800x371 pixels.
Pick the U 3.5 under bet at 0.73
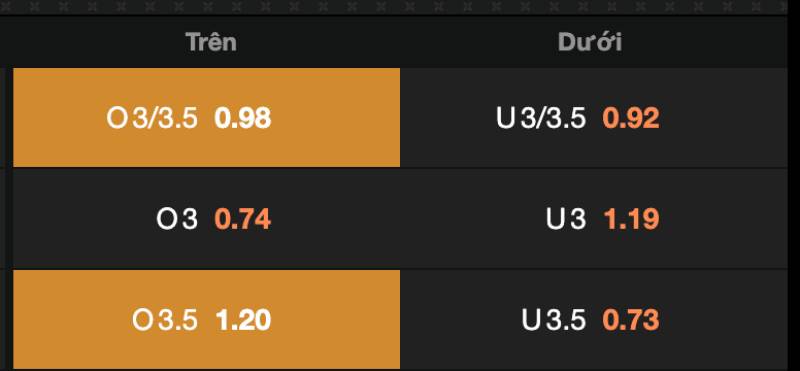(594, 319)
